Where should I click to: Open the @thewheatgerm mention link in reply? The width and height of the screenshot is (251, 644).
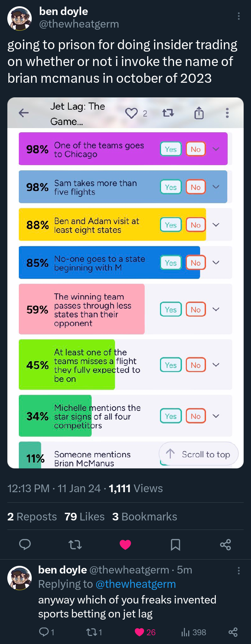click(x=136, y=584)
